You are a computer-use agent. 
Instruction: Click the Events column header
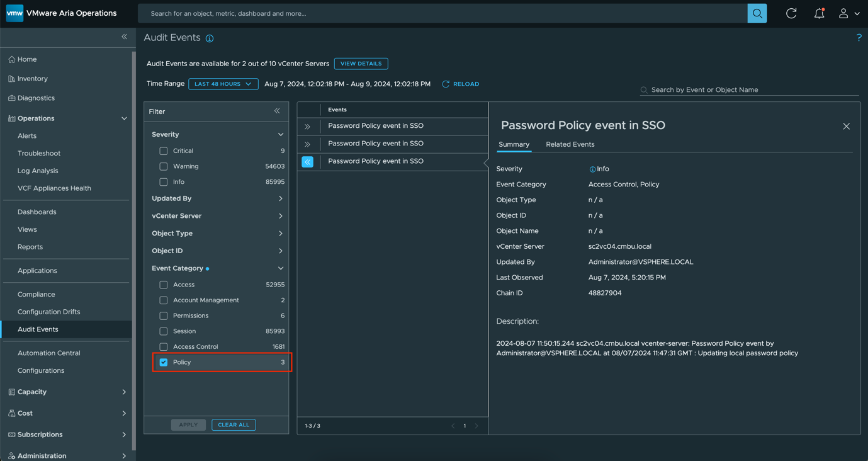(x=337, y=110)
